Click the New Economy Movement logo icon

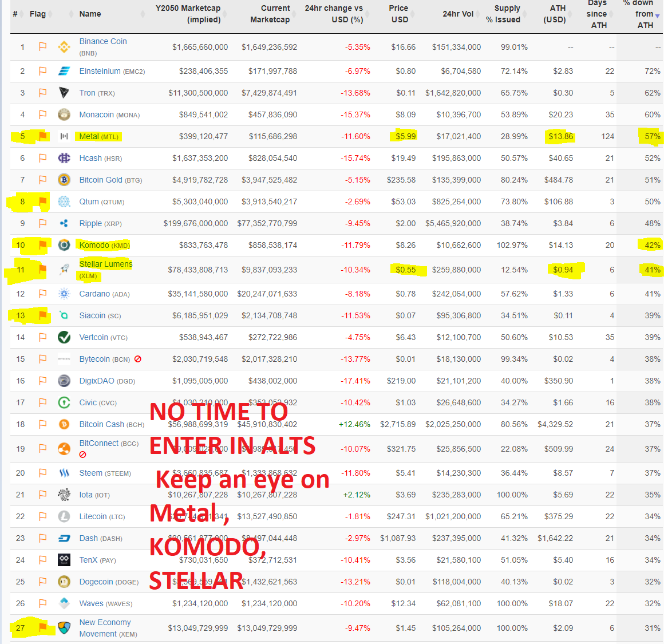(x=64, y=628)
